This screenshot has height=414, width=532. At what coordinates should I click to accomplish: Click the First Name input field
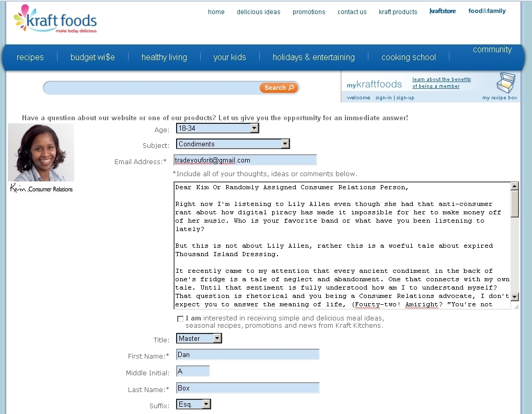click(x=248, y=354)
